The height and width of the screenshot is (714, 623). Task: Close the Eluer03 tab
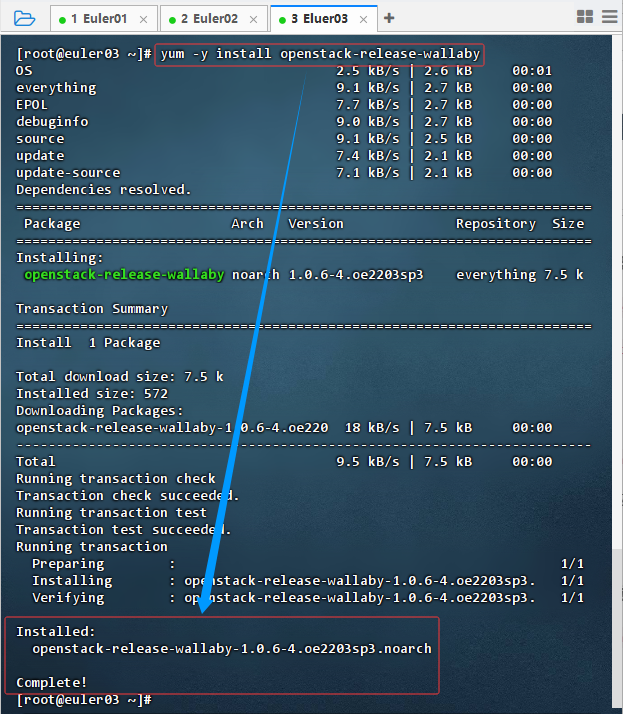[x=363, y=19]
